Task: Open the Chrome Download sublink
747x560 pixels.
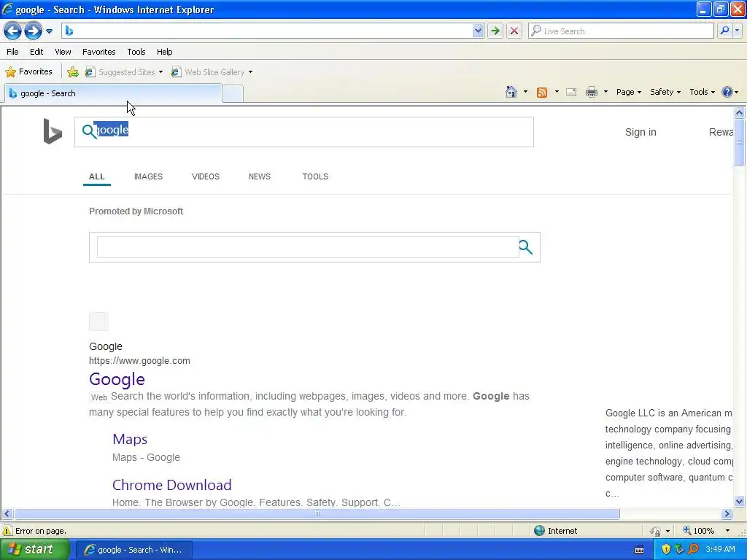Action: (x=172, y=485)
